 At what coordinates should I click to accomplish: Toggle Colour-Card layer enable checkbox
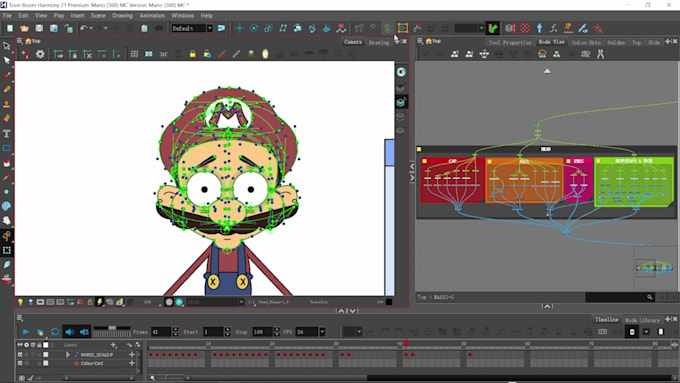click(20, 363)
